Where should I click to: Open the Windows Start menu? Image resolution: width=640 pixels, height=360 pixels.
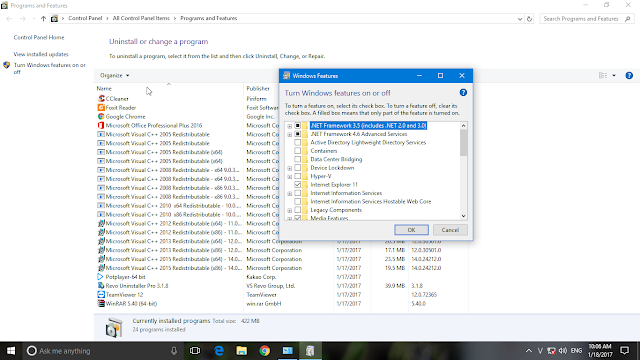tap(11, 351)
